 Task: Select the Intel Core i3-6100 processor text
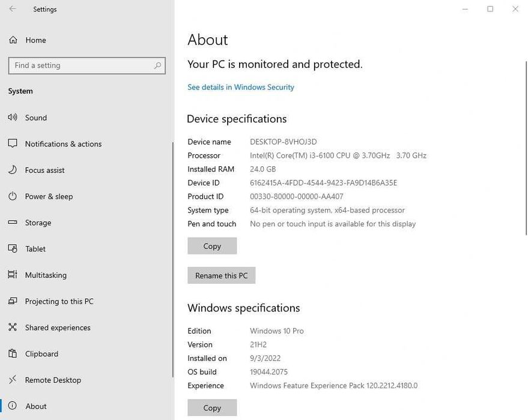(x=338, y=155)
